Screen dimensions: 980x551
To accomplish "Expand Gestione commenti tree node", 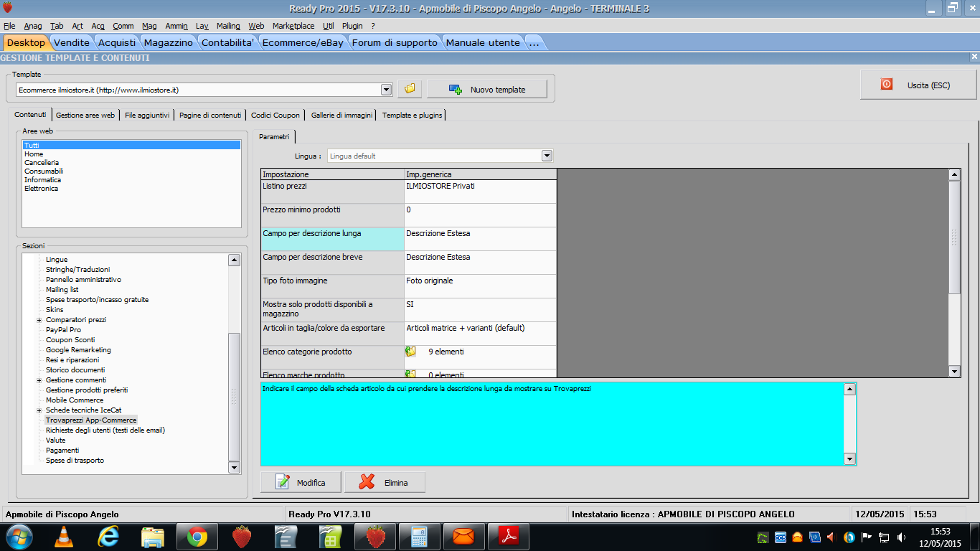I will coord(39,380).
